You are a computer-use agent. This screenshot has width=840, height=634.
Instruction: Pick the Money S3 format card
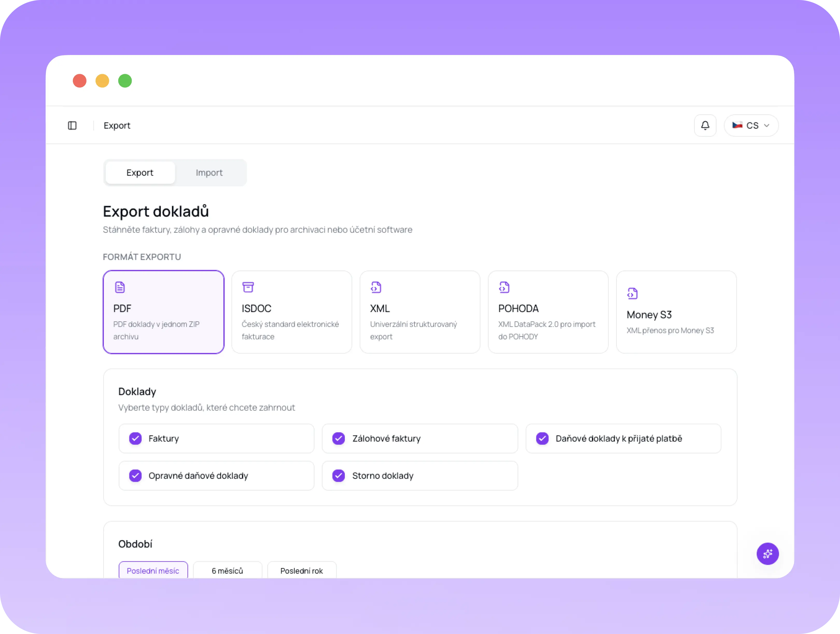[676, 312]
